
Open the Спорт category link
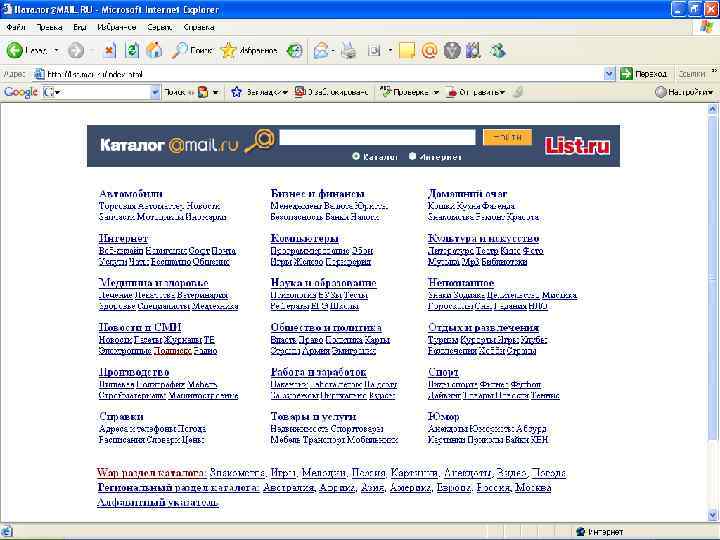tap(443, 372)
